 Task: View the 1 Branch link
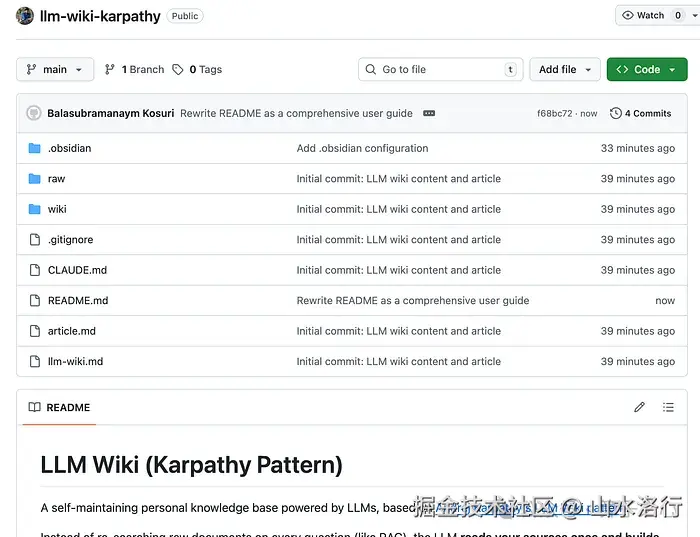(x=134, y=69)
